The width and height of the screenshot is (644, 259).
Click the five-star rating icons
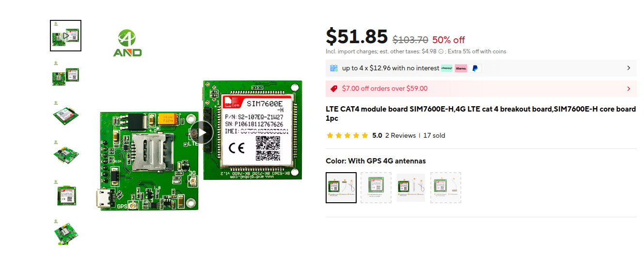347,136
